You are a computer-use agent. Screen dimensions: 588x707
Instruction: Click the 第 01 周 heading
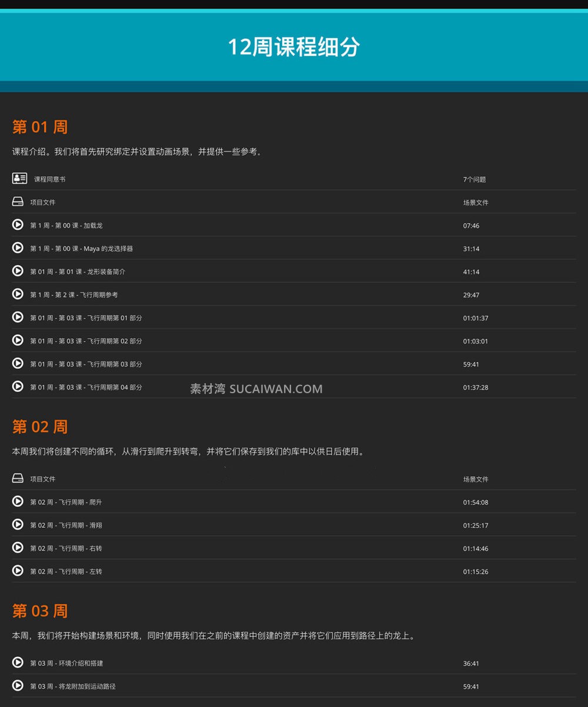pyautogui.click(x=39, y=127)
